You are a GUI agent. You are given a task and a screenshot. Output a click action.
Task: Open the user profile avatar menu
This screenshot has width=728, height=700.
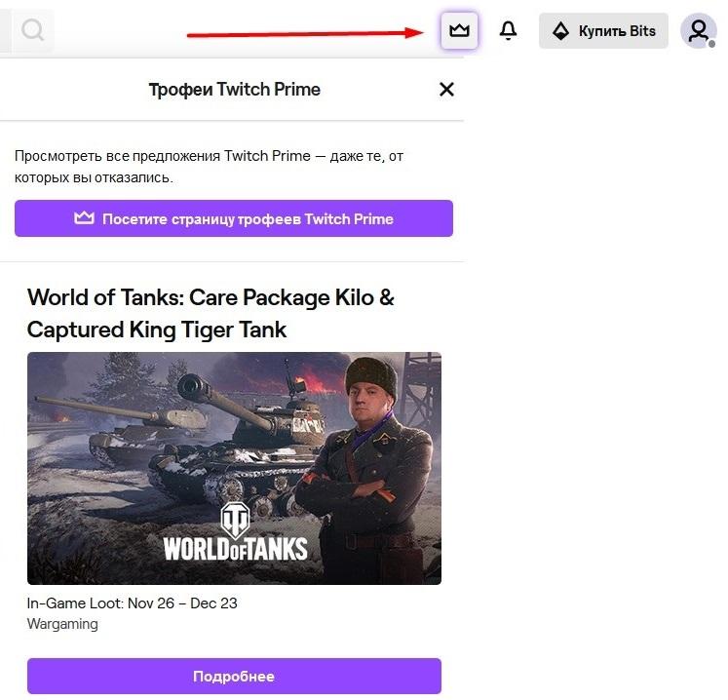coord(698,30)
